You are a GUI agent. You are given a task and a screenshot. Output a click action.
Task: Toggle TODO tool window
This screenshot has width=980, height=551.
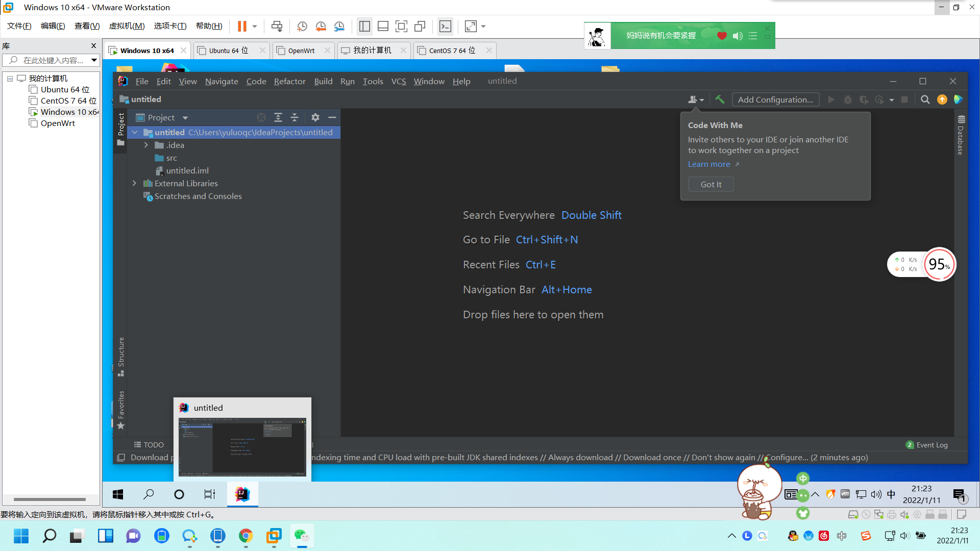click(149, 444)
